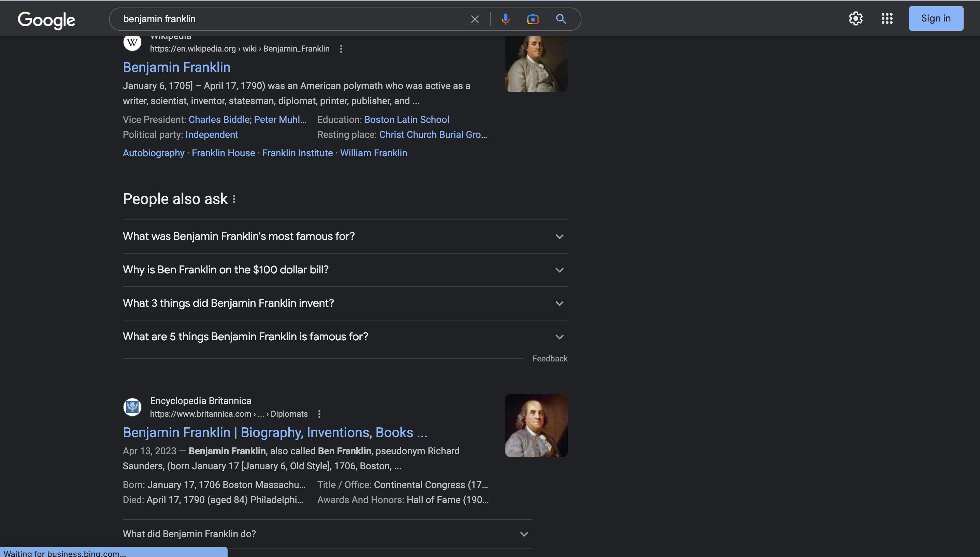This screenshot has height=557, width=980.
Task: Click the Benjamin Franklin portrait thumbnail
Action: point(536,63)
